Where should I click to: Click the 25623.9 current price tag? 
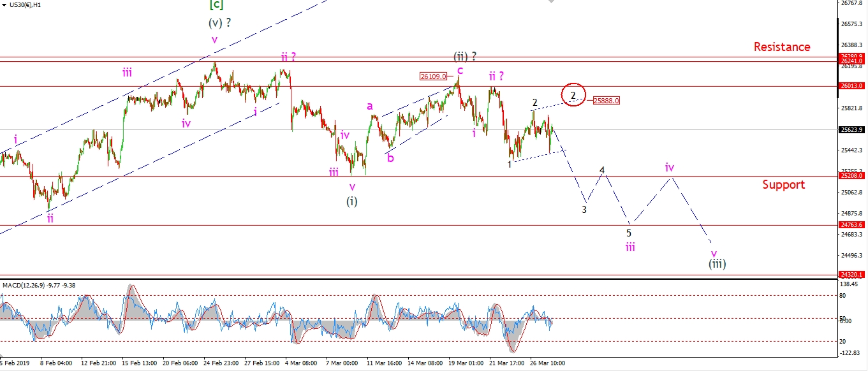coord(852,129)
